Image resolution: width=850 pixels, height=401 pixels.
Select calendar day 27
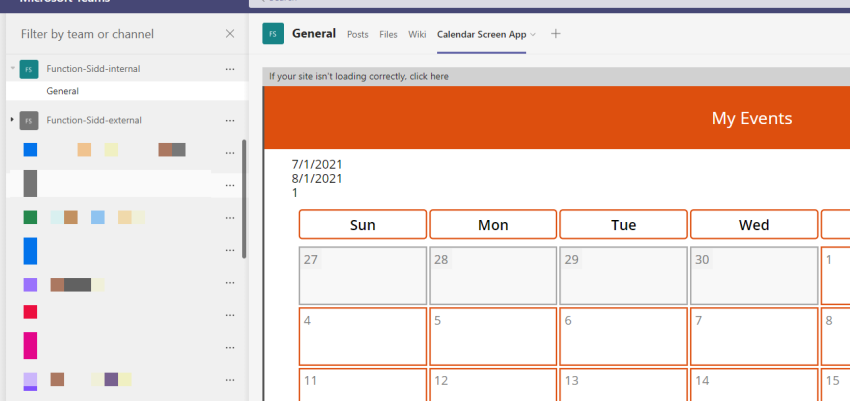coord(363,276)
